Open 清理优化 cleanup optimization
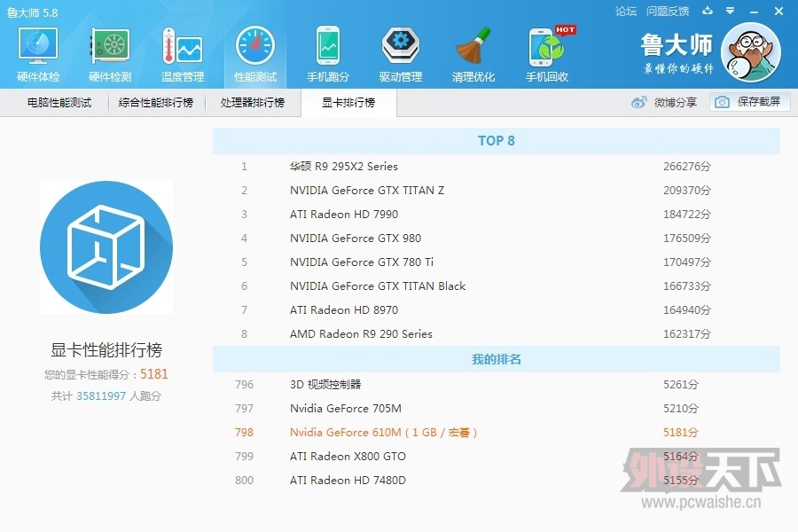Viewport: 798px width, 532px height. pos(473,55)
